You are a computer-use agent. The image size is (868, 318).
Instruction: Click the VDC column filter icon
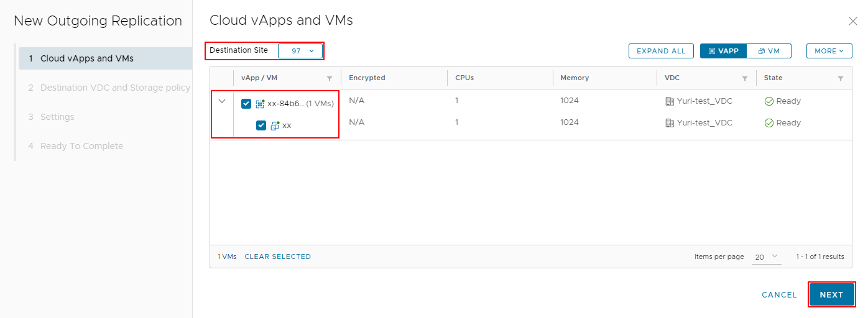click(x=744, y=79)
